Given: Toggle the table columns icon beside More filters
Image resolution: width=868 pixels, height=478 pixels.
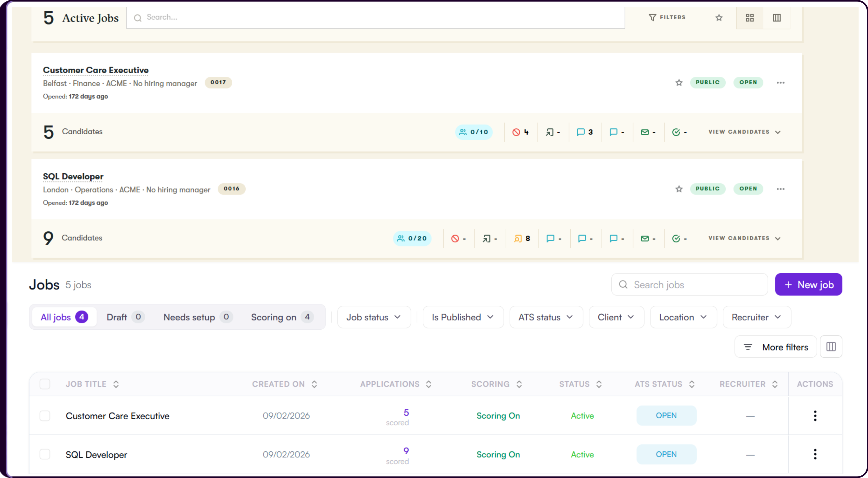Looking at the screenshot, I should coord(831,347).
